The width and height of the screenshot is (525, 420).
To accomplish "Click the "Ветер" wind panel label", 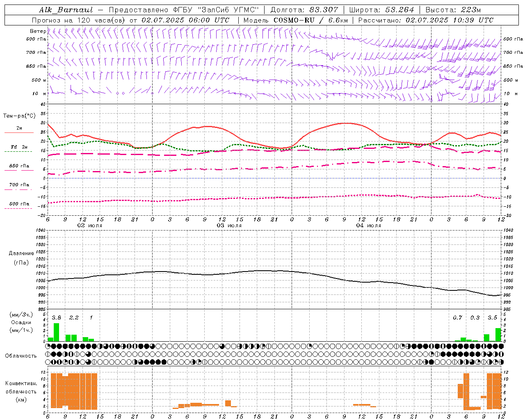I will coord(38,31).
